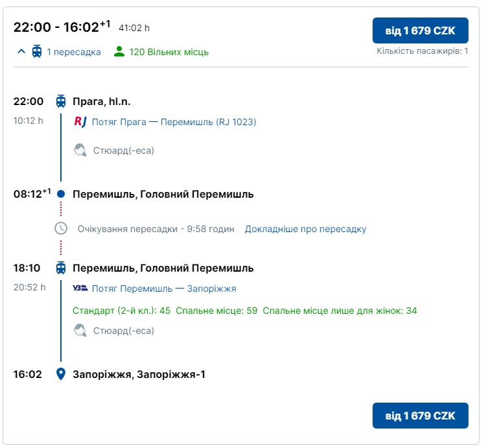Open Потяг Прага — Перемишль (RJ 1023) link

(174, 121)
